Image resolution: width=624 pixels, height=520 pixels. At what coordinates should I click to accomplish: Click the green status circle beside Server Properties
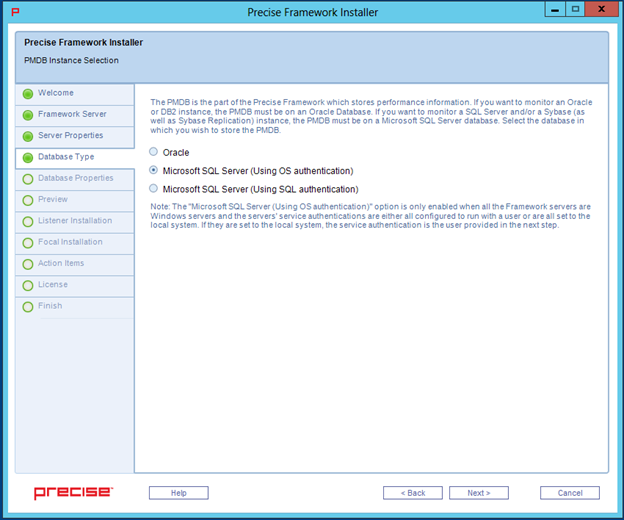[x=28, y=136]
